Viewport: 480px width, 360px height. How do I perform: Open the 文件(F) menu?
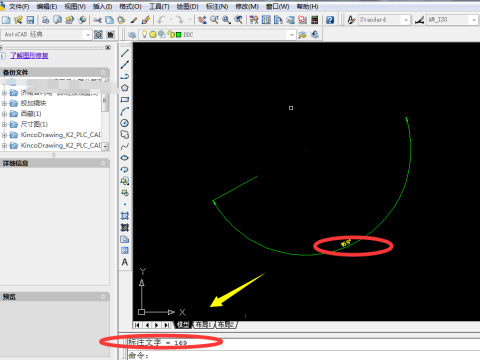[19, 7]
